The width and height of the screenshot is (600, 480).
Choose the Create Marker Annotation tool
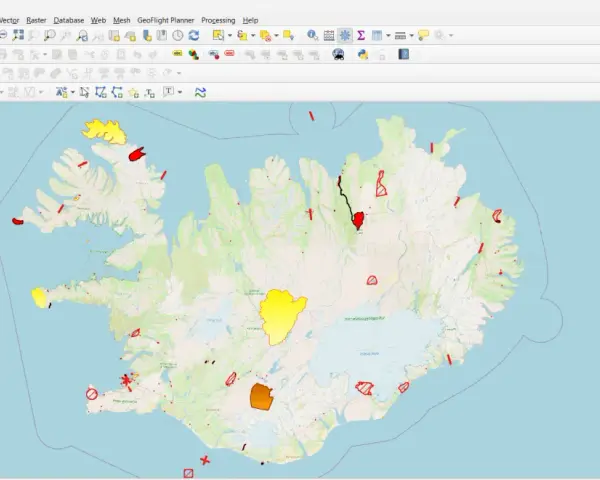coord(133,92)
